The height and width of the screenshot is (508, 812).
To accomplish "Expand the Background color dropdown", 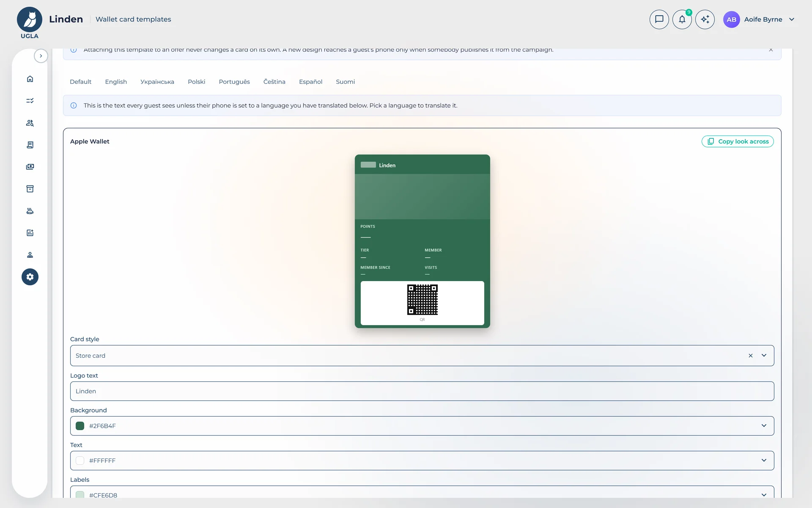I will click(x=764, y=426).
